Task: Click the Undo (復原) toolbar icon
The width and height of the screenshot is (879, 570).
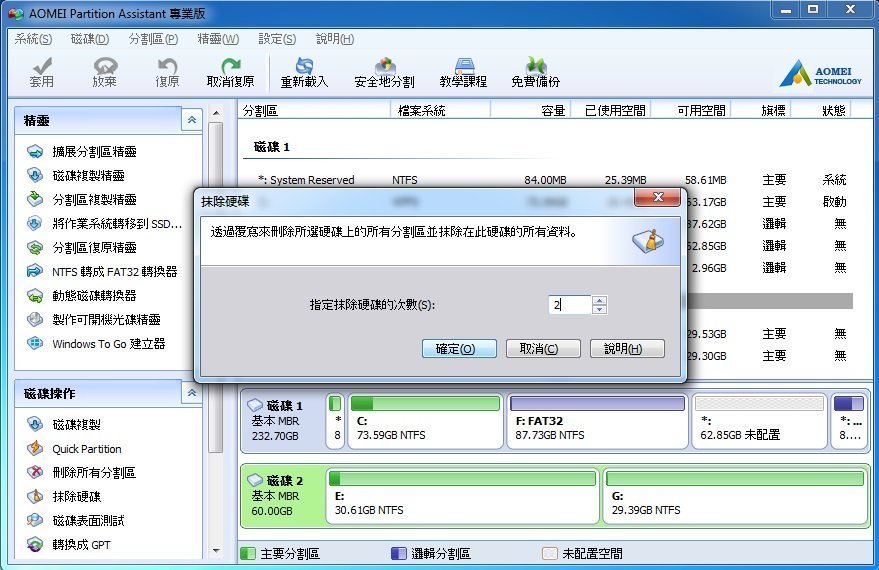Action: coord(167,73)
